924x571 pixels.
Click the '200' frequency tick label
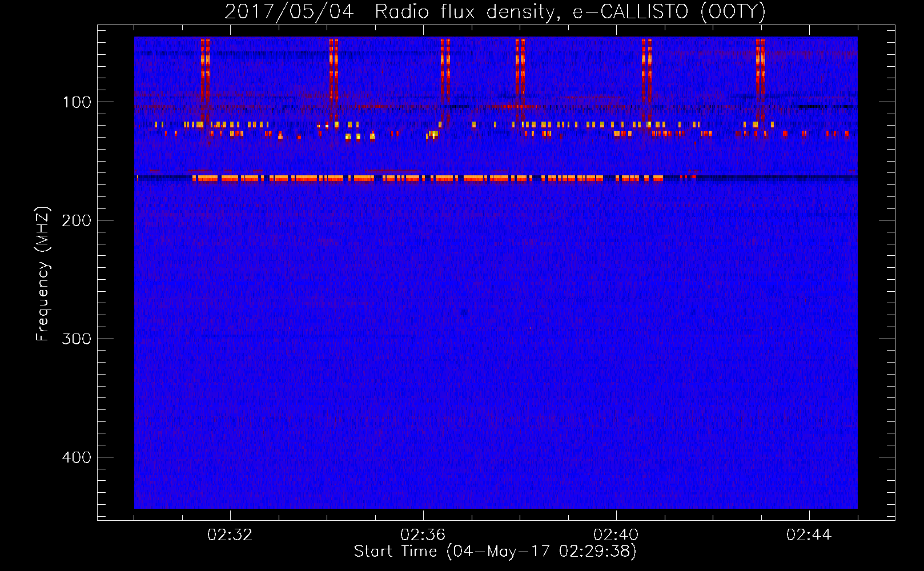pos(76,220)
